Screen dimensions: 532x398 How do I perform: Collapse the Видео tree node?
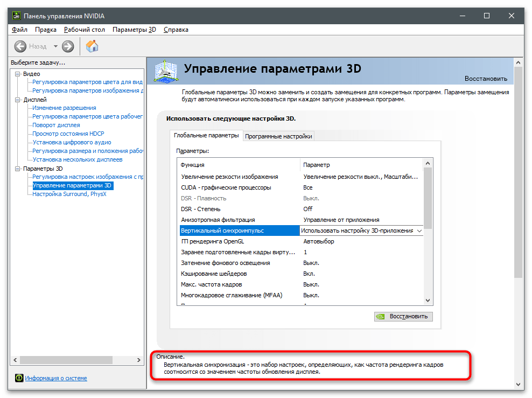(18, 74)
